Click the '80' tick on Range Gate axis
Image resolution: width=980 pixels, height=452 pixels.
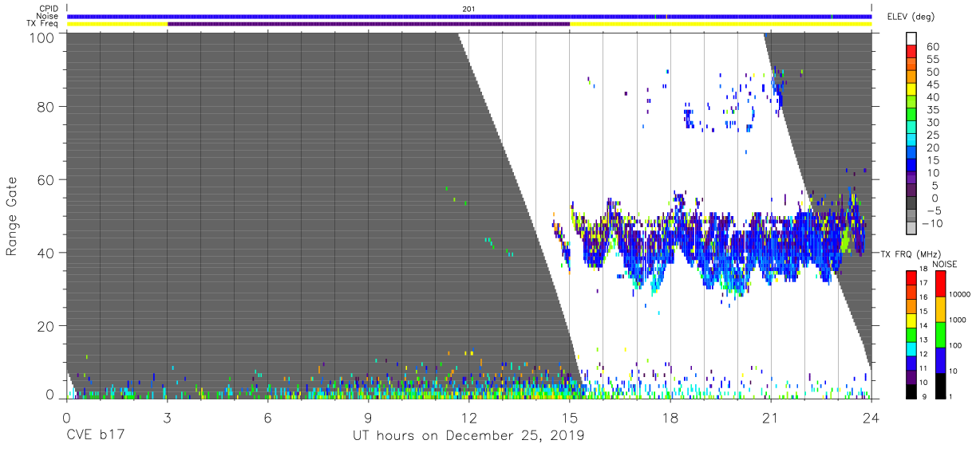(x=46, y=107)
